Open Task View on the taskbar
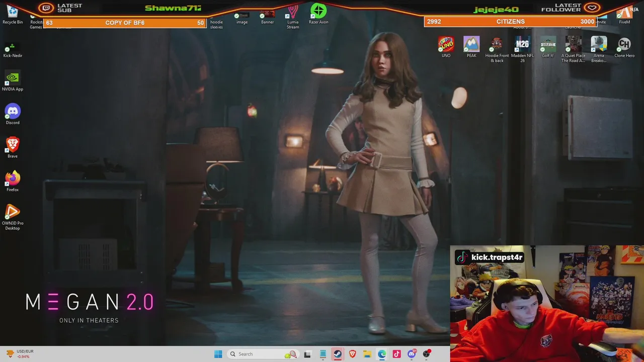 coord(308,354)
